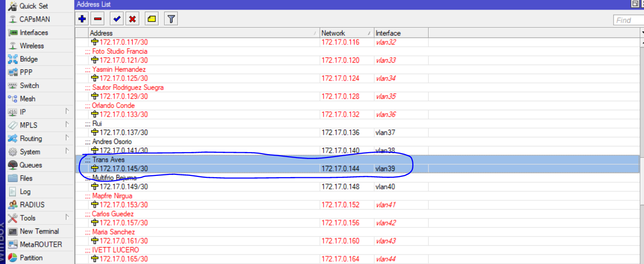Click the Routing icon in sidebar
This screenshot has height=264, width=644.
tap(13, 138)
